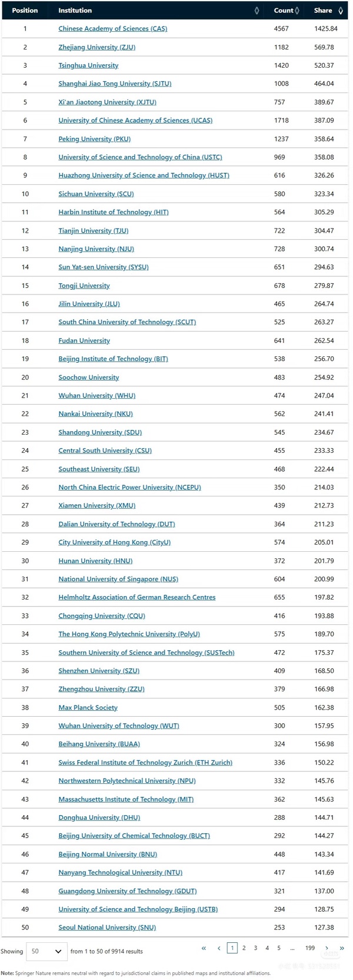Click the Count column sort icon
The height and width of the screenshot is (980, 353).
click(x=297, y=11)
